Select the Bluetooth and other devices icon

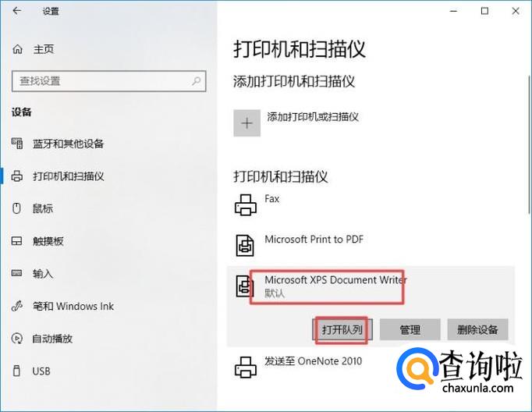tap(17, 144)
